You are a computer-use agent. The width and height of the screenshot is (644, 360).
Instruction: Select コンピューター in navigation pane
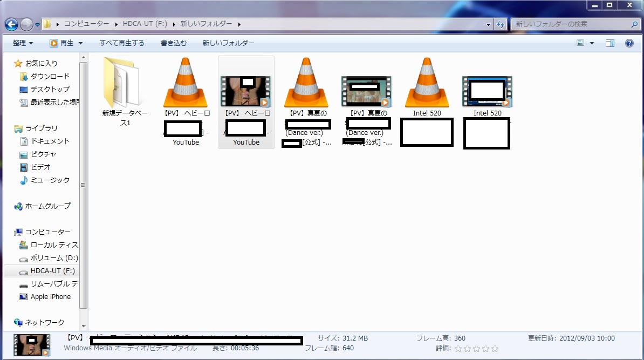pyautogui.click(x=47, y=232)
